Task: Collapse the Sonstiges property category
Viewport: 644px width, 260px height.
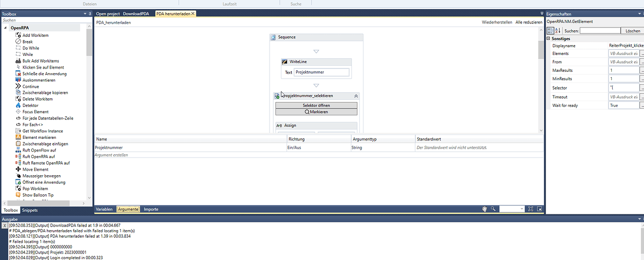Action: tap(549, 39)
